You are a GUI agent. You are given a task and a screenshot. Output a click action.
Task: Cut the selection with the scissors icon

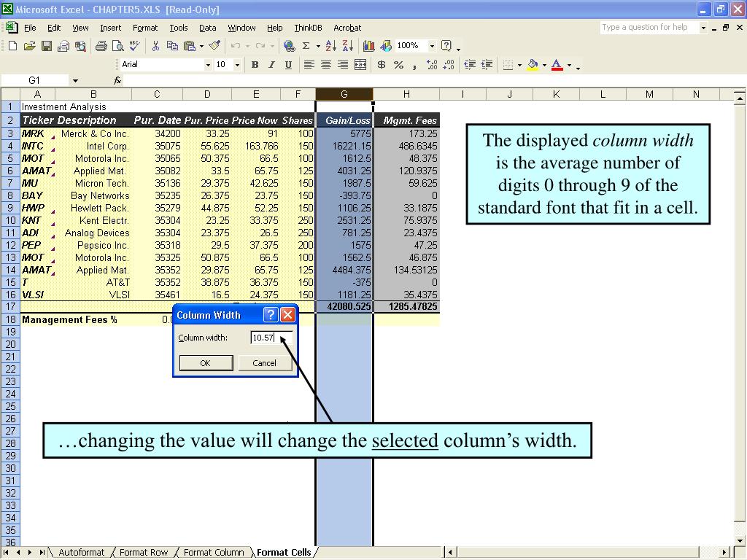point(155,46)
